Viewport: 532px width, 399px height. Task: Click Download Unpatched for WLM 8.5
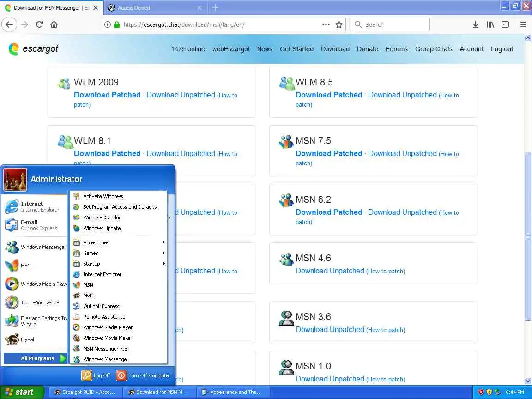coord(402,95)
